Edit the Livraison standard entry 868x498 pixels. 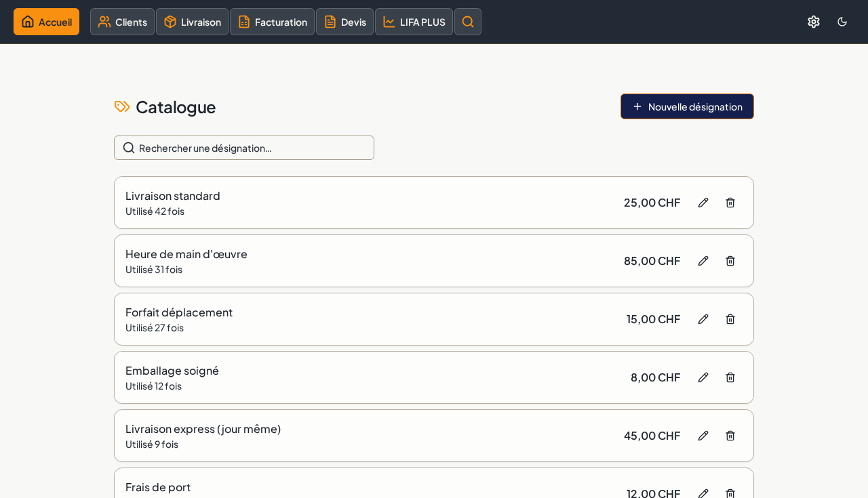point(703,203)
